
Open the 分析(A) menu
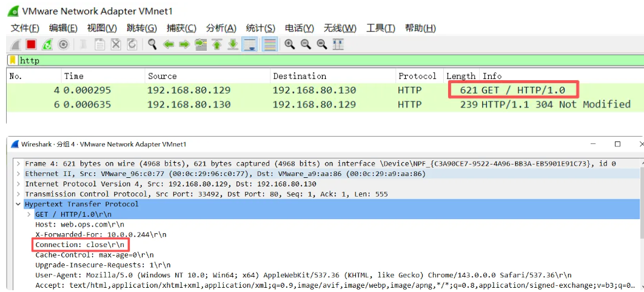click(221, 28)
